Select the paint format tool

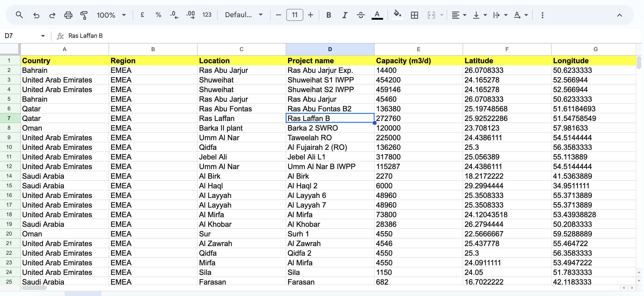tap(84, 15)
